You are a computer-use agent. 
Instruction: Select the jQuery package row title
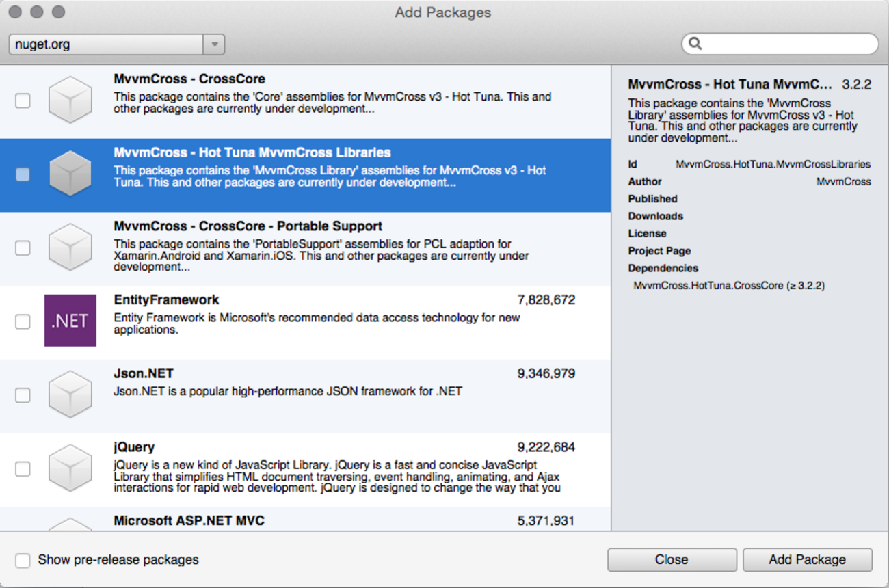click(134, 447)
